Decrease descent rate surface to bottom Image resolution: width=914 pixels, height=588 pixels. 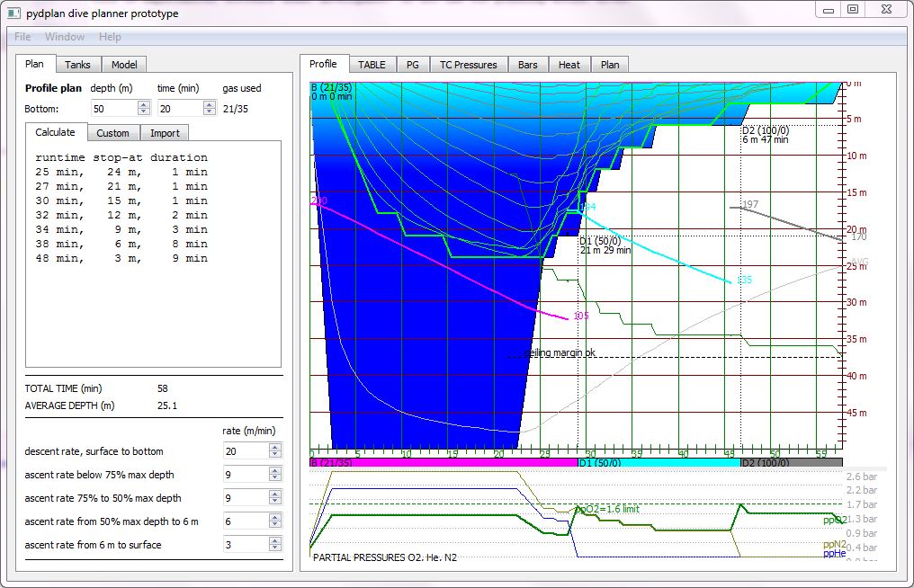(x=275, y=455)
